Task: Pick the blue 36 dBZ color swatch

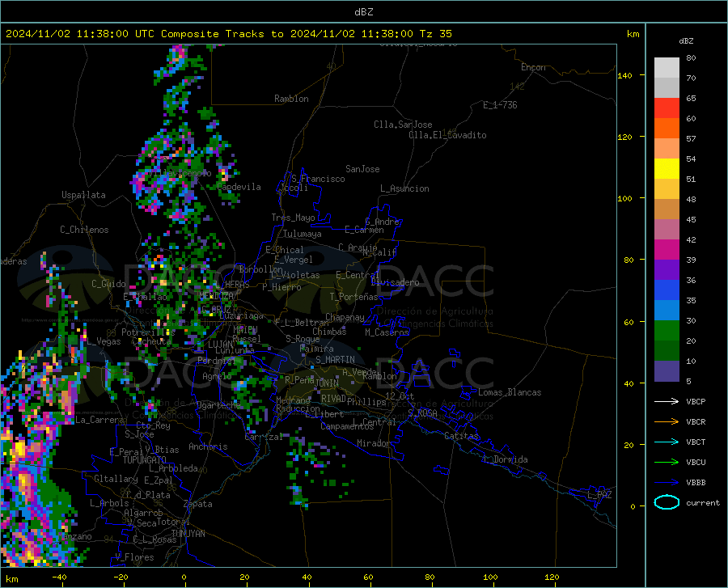Action: [x=667, y=290]
